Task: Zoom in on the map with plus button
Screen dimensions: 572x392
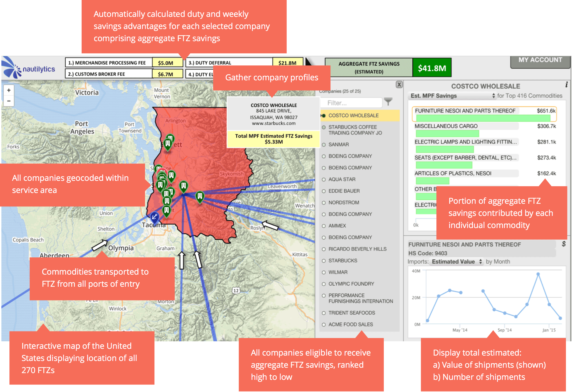Action: coord(9,90)
